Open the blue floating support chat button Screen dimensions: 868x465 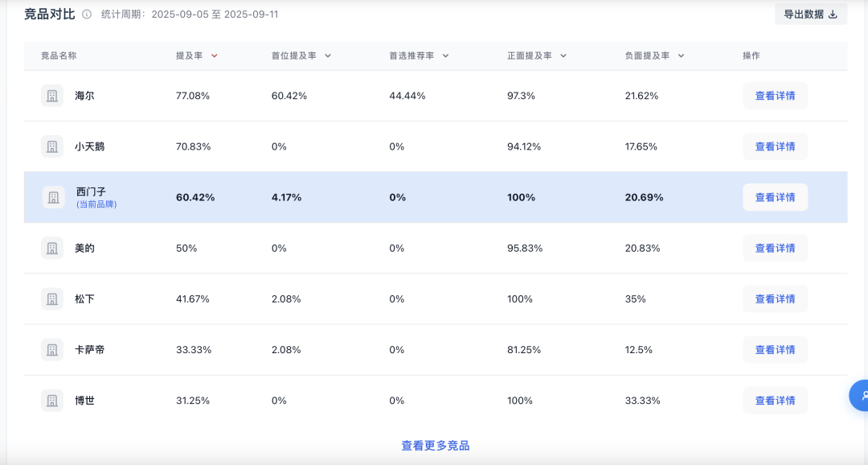click(859, 395)
